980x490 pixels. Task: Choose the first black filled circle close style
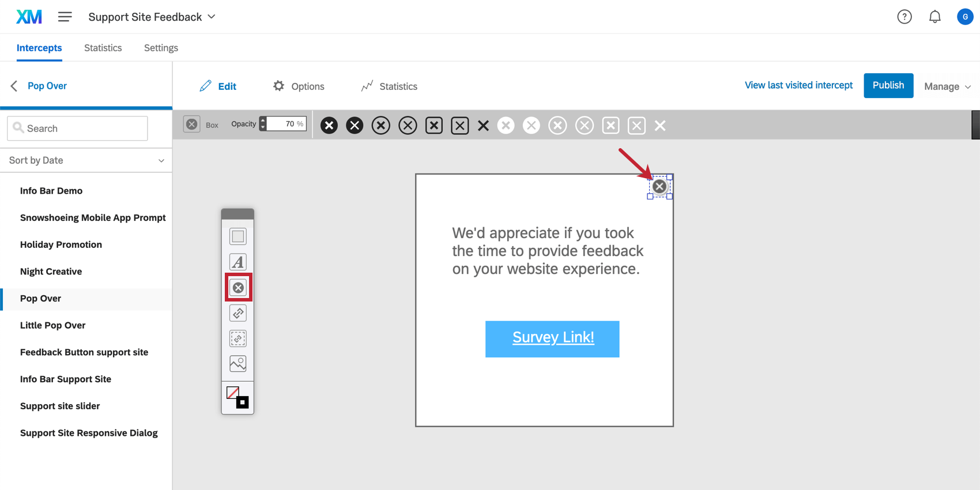point(329,125)
